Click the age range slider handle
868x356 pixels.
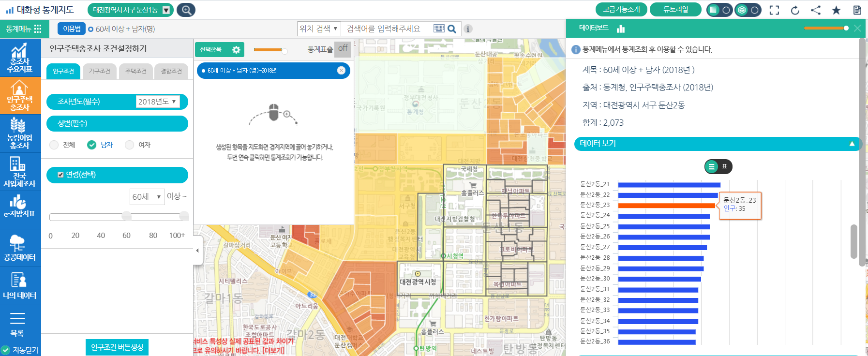tap(127, 216)
